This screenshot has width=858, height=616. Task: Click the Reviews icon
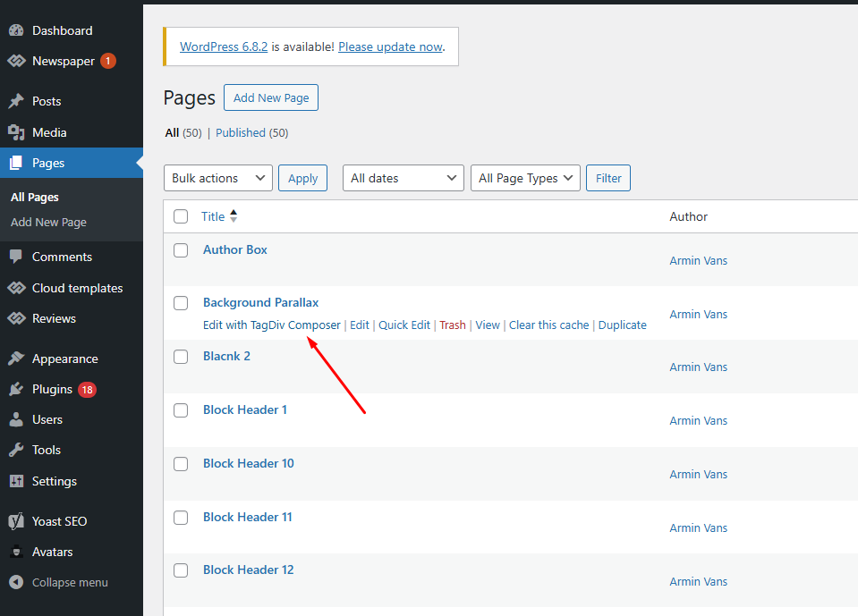click(x=16, y=318)
